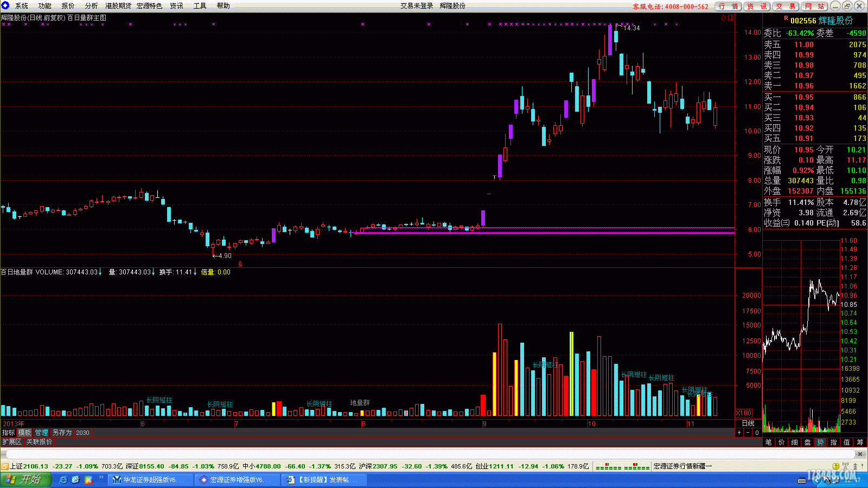Click the minus zoom-out button under the chart
This screenshot has width=868, height=488.
pos(748,433)
